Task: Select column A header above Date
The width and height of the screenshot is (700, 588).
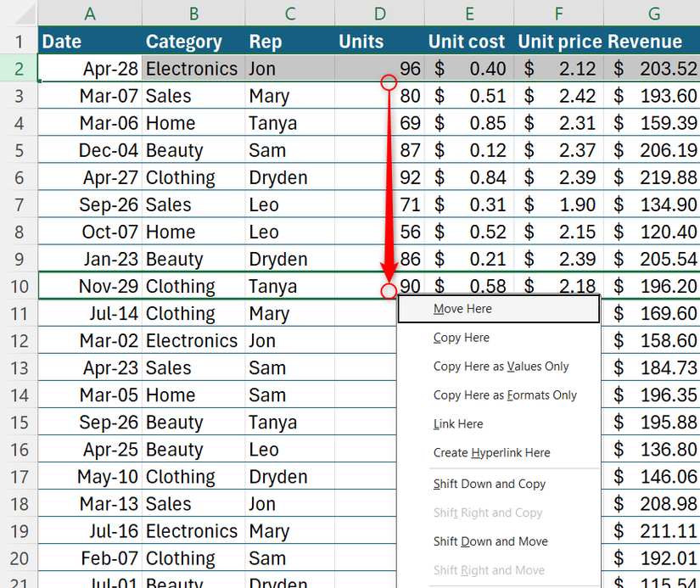Action: point(90,14)
